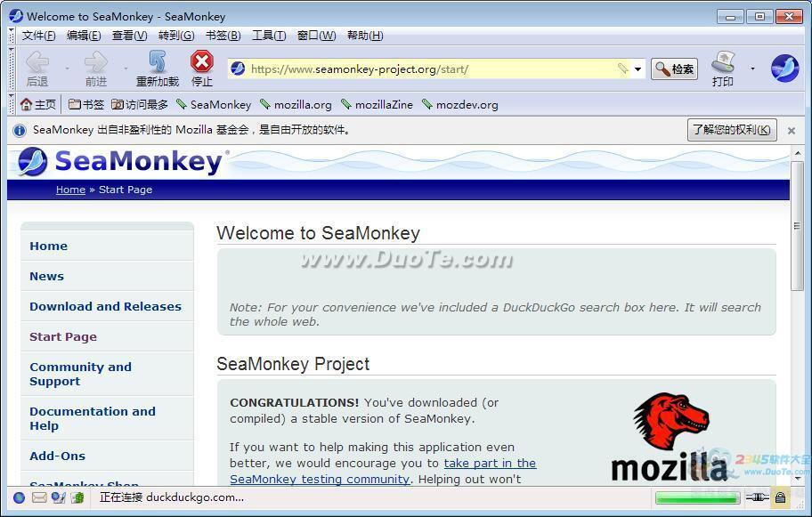Screen dimensions: 812x517
Task: Open the Add-Ons sidebar link
Action: pyautogui.click(x=58, y=456)
